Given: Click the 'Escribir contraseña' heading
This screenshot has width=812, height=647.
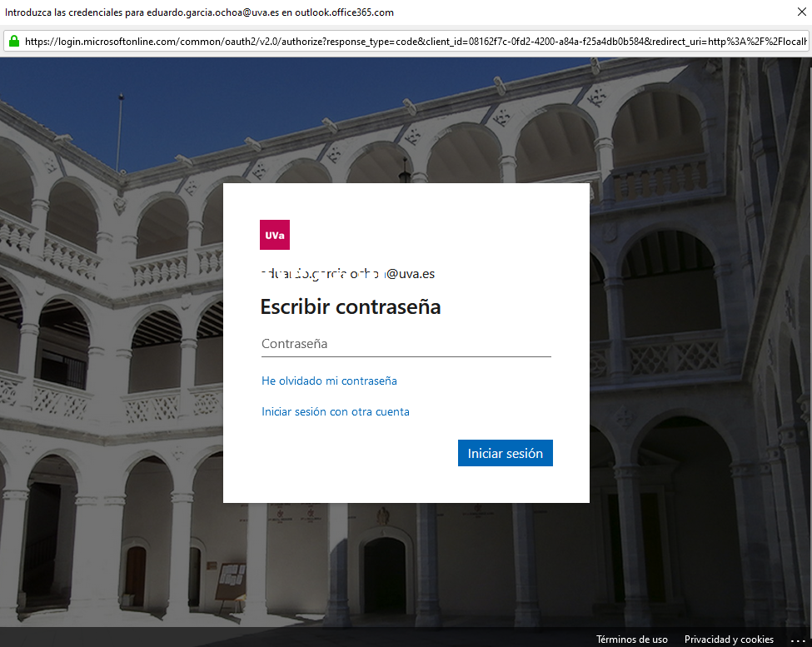Looking at the screenshot, I should tap(351, 307).
